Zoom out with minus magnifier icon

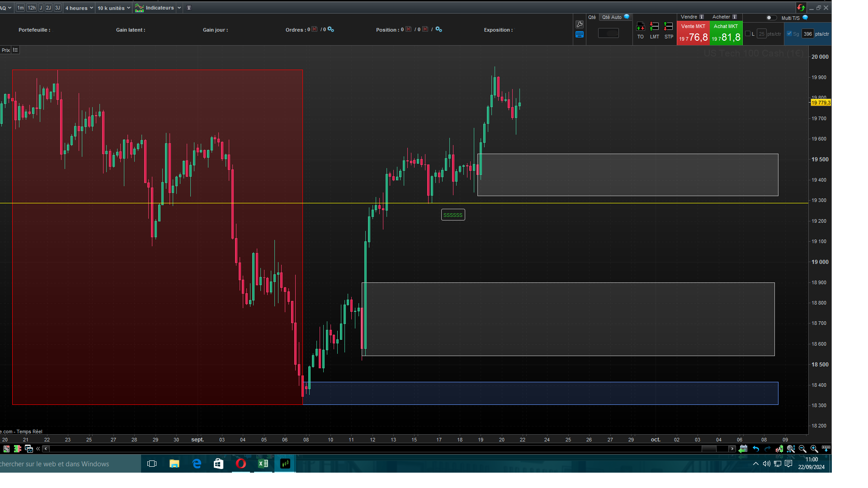802,449
